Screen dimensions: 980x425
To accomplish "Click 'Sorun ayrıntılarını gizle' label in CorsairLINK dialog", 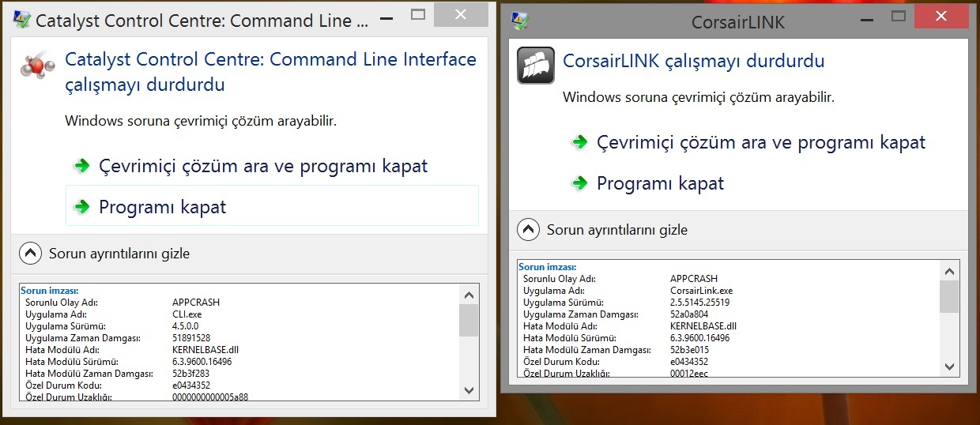I will 617,230.
